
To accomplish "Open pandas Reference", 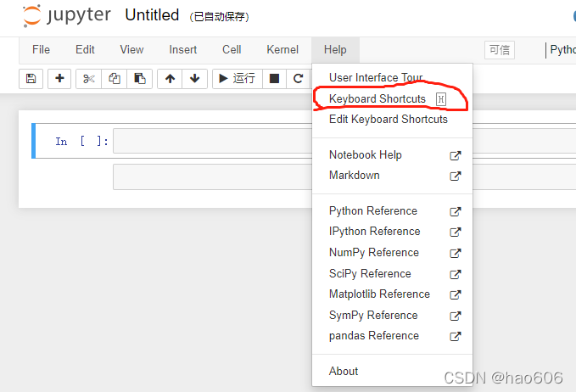I will (392, 336).
